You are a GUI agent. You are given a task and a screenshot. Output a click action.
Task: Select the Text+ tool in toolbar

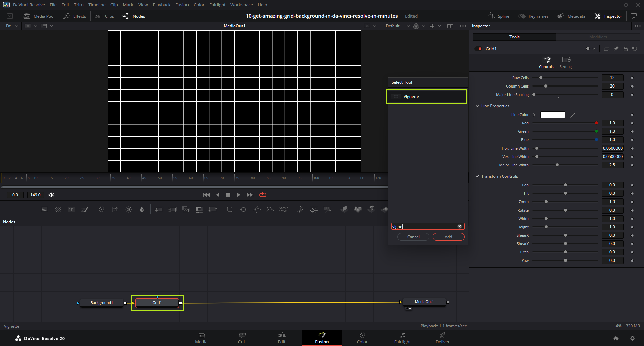click(x=71, y=210)
